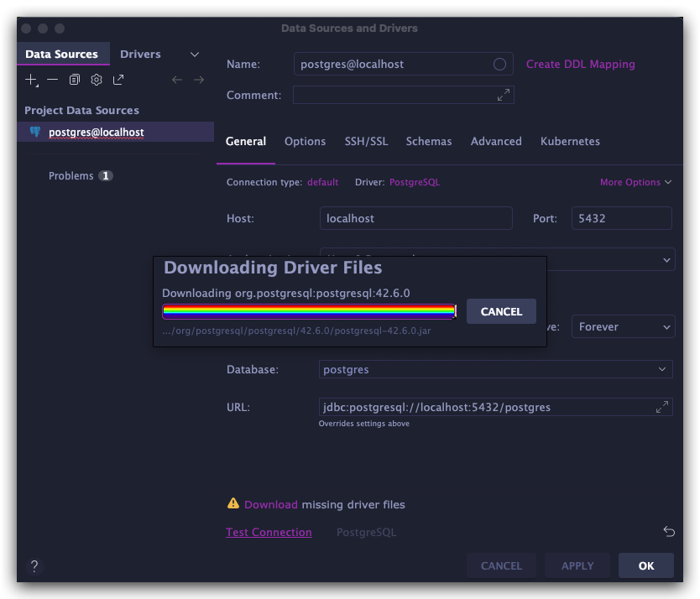This screenshot has width=700, height=599.
Task: Open help with the question mark icon
Action: tap(34, 565)
